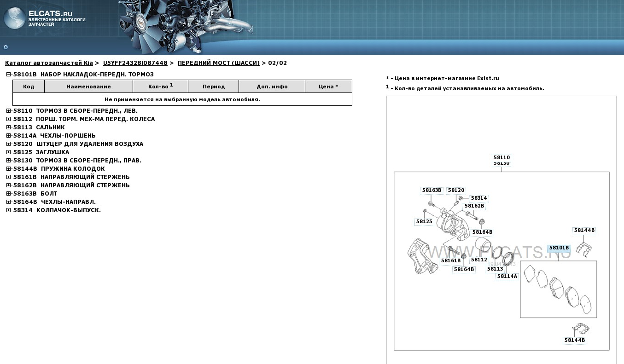This screenshot has width=624, height=364.
Task: Open the Каталог автозапчастей Kia breadcrumb link
Action: (x=49, y=63)
